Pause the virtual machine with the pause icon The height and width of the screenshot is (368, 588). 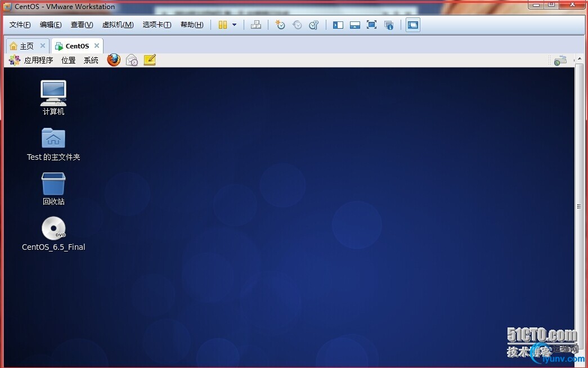coord(223,25)
